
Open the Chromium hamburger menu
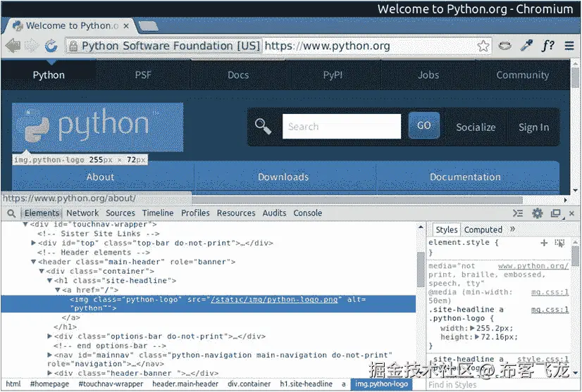569,46
